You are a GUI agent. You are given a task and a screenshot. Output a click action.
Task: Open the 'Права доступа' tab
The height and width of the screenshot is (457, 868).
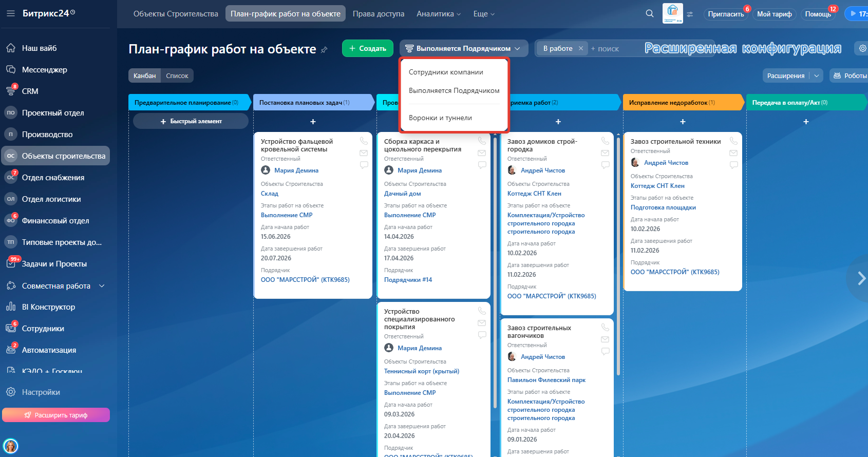[x=379, y=14]
